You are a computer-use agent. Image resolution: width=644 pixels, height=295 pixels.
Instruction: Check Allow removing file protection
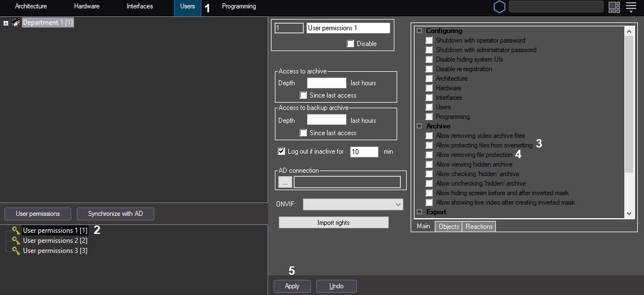[429, 155]
